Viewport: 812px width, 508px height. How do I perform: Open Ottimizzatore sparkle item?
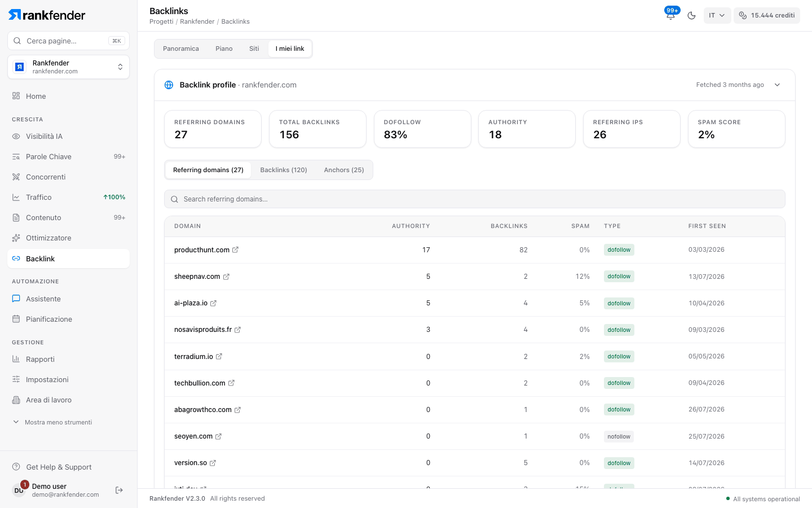pyautogui.click(x=69, y=238)
